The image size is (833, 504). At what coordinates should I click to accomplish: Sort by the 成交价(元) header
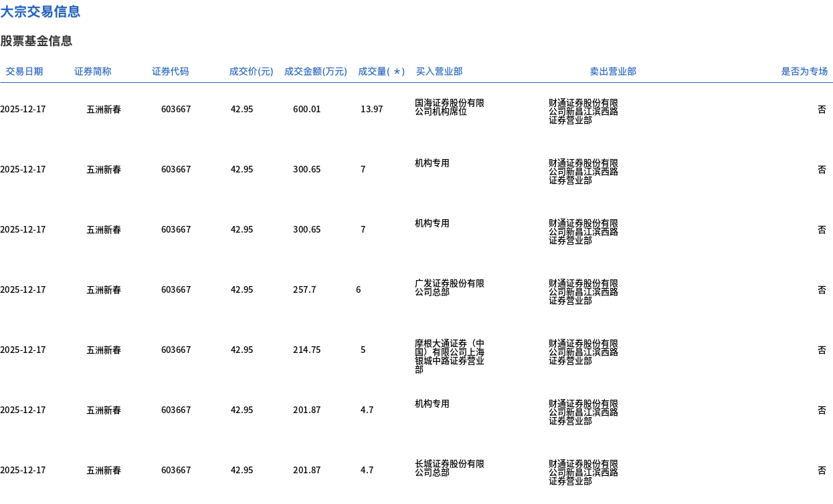(x=251, y=72)
